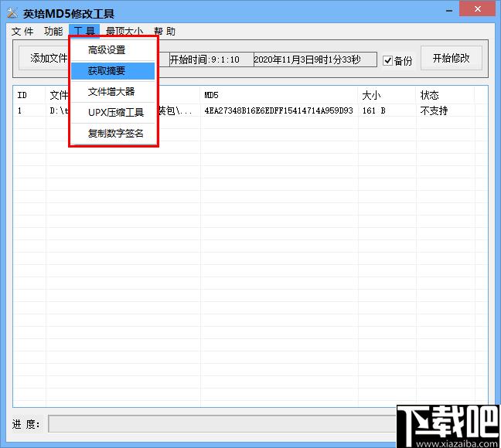Click the 161 B size cell
Screen dimensions: 501x448
374,110
